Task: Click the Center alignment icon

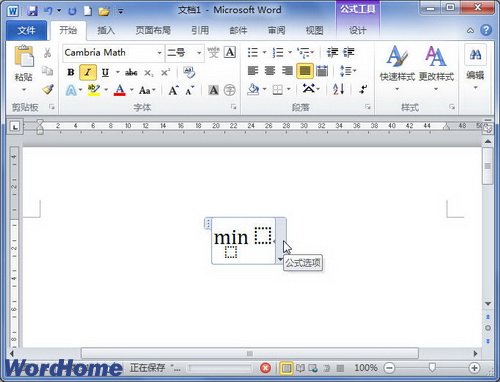Action: tap(270, 71)
